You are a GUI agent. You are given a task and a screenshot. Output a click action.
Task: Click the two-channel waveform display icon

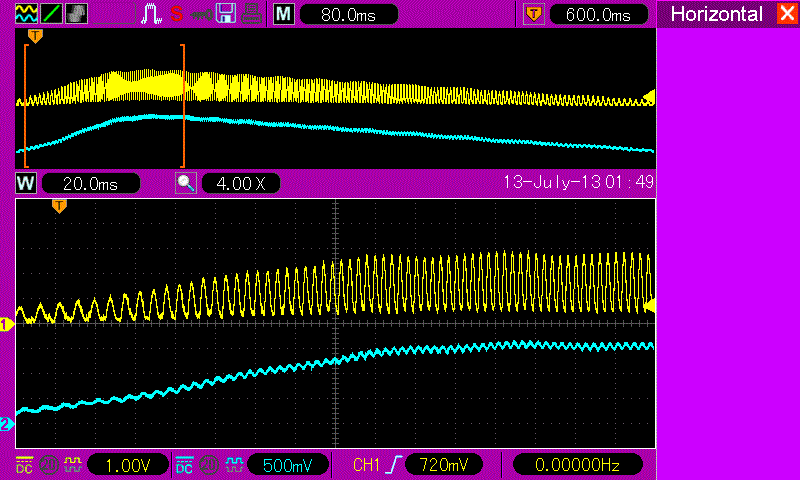click(26, 13)
